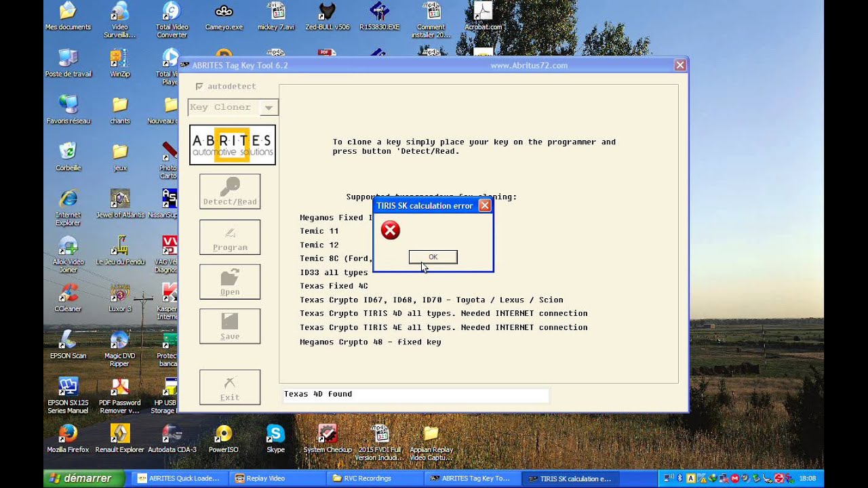The height and width of the screenshot is (488, 868).
Task: Open the Autodata CDA-3 desktop icon
Action: [172, 438]
